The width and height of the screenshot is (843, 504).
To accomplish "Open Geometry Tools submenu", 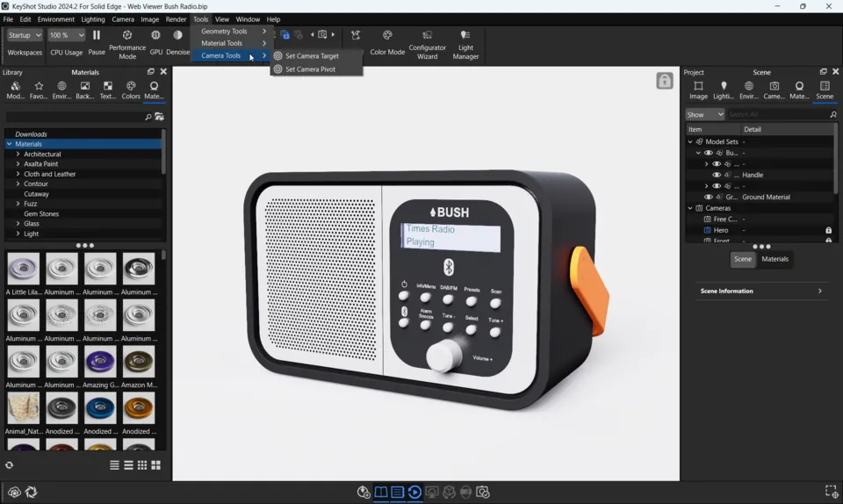I will click(x=234, y=31).
